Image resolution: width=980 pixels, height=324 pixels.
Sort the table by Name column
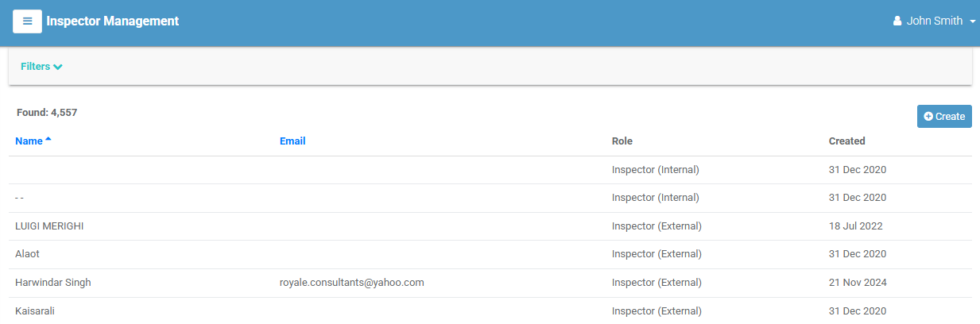(x=33, y=141)
